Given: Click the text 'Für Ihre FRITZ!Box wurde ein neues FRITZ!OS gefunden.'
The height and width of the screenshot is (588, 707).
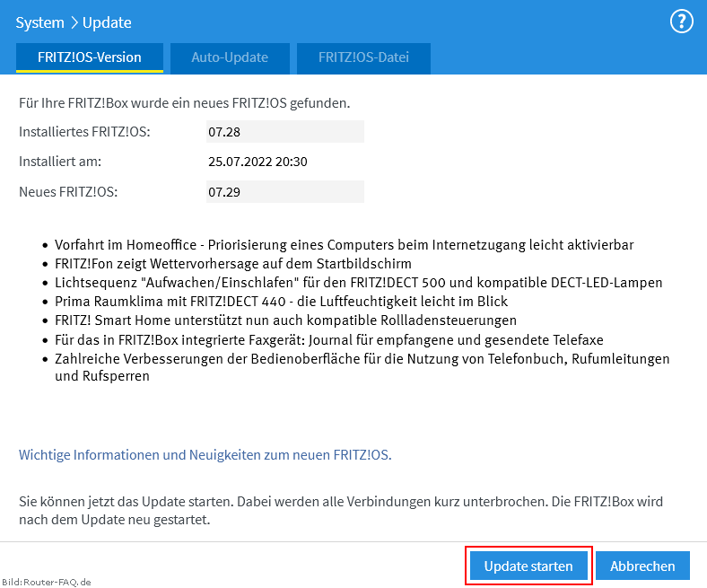Looking at the screenshot, I should tap(185, 103).
